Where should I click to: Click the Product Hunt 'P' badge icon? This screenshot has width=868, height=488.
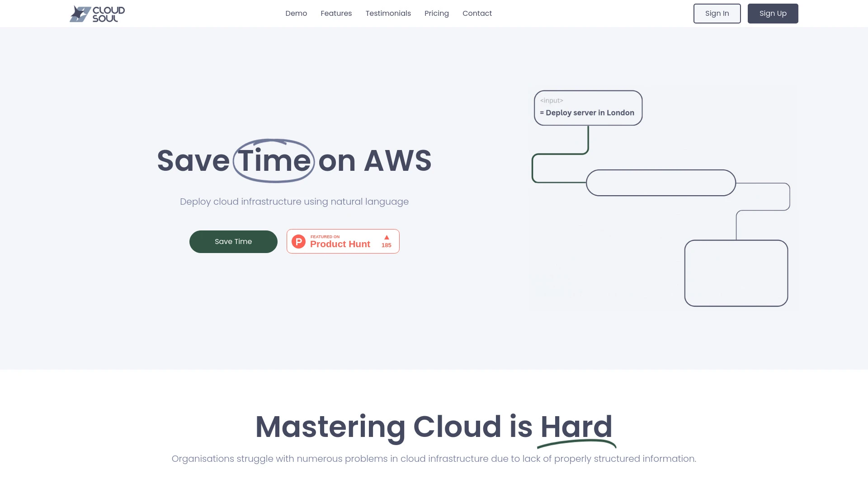299,241
